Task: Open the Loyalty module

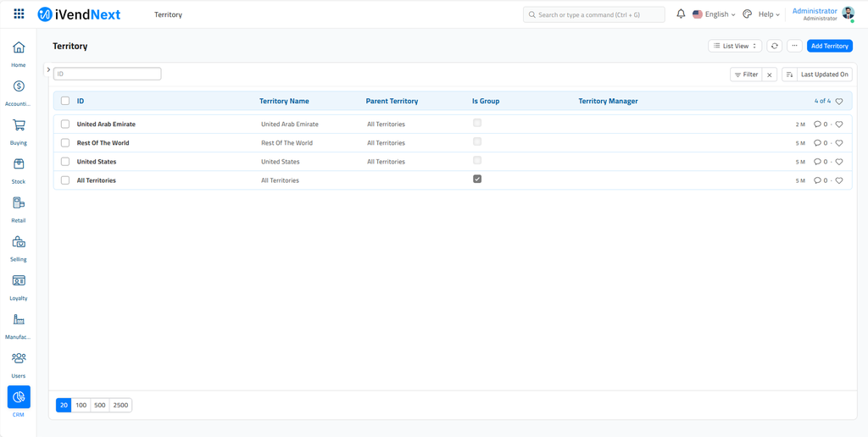Action: [x=19, y=287]
